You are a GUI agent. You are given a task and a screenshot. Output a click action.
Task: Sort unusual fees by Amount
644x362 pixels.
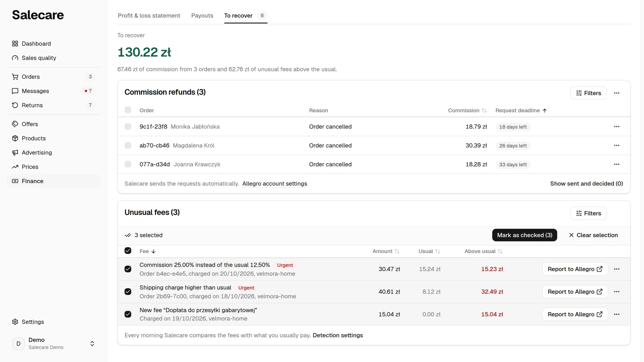click(x=386, y=251)
